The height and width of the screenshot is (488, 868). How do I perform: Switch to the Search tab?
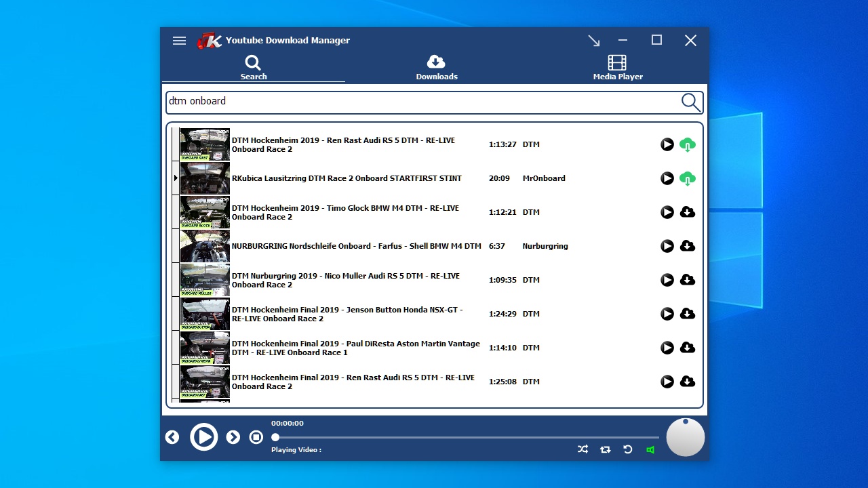click(254, 68)
